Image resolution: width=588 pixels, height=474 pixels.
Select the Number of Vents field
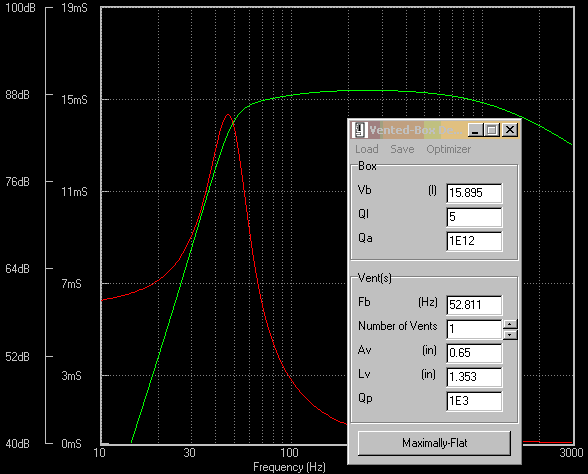tap(474, 329)
